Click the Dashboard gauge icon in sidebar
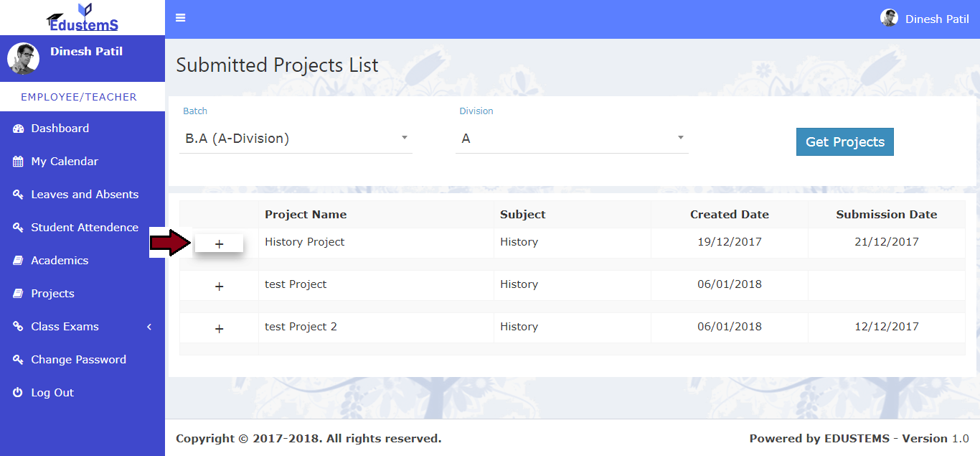 [x=18, y=129]
